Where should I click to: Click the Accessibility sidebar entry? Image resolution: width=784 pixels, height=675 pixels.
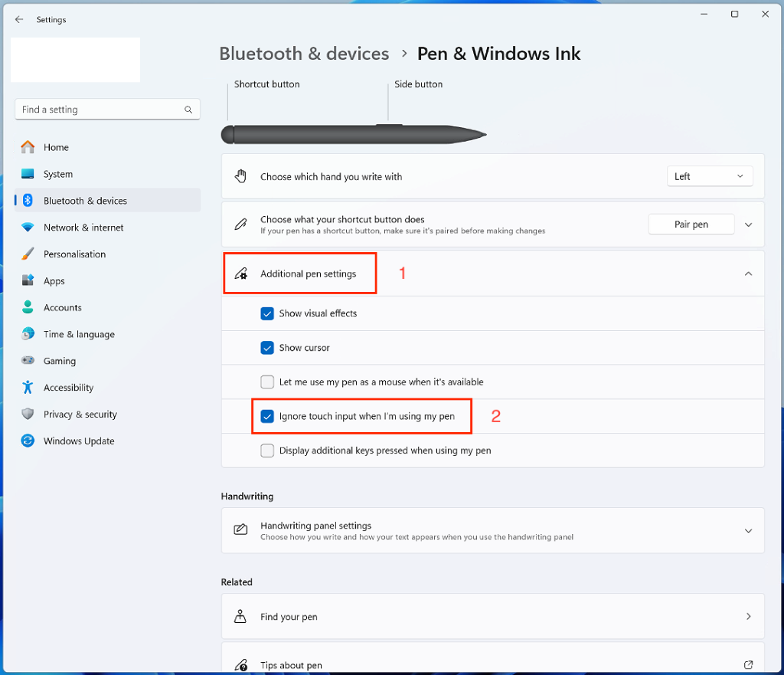click(x=107, y=387)
